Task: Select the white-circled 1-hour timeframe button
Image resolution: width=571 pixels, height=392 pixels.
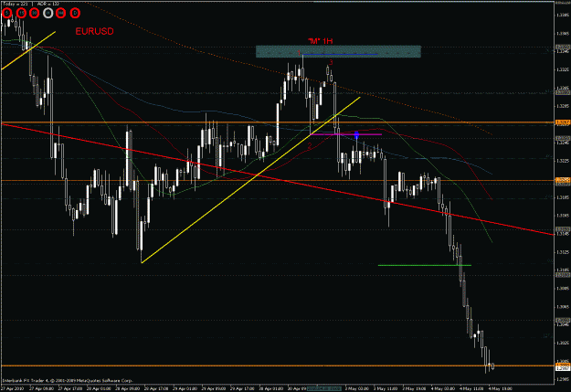Action: [x=48, y=13]
